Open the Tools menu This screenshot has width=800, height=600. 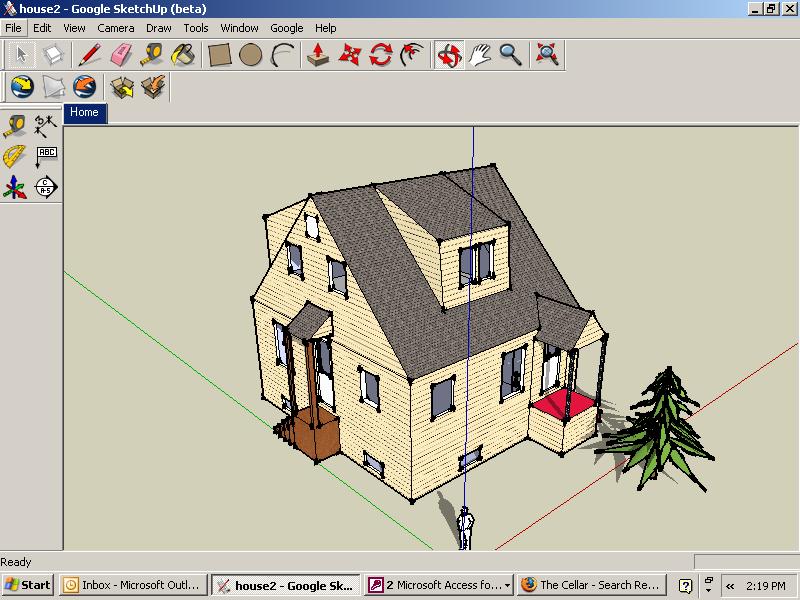(196, 28)
